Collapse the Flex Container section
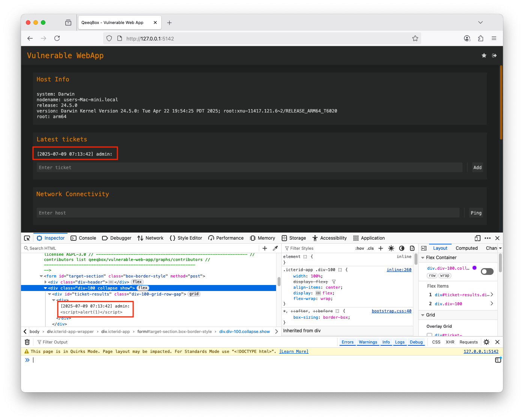Viewport: 524px width, 420px height. click(x=423, y=258)
